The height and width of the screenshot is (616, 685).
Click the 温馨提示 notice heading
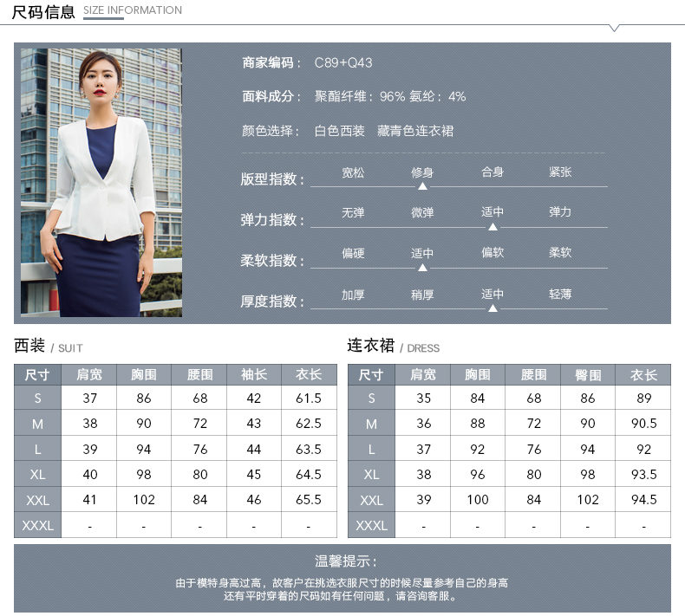pos(342,561)
